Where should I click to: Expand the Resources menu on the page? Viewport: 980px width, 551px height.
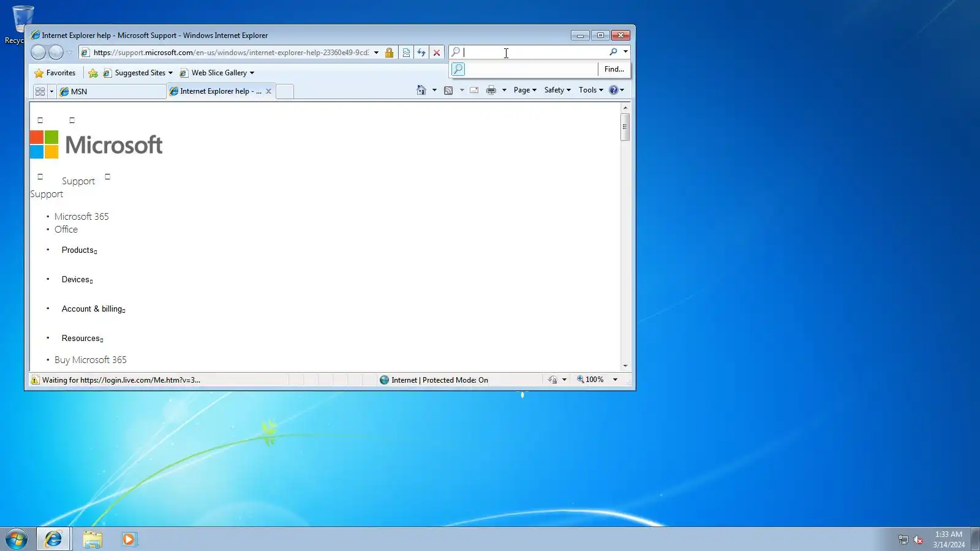coord(83,338)
